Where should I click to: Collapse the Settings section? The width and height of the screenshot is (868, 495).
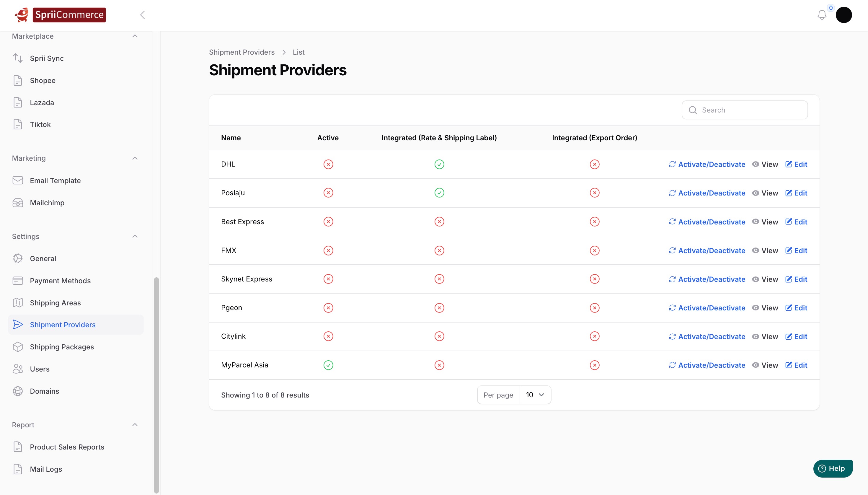click(x=135, y=236)
